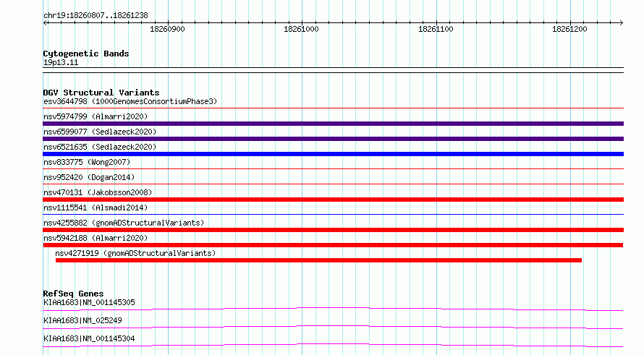Click ruler position 18261100

point(436,29)
